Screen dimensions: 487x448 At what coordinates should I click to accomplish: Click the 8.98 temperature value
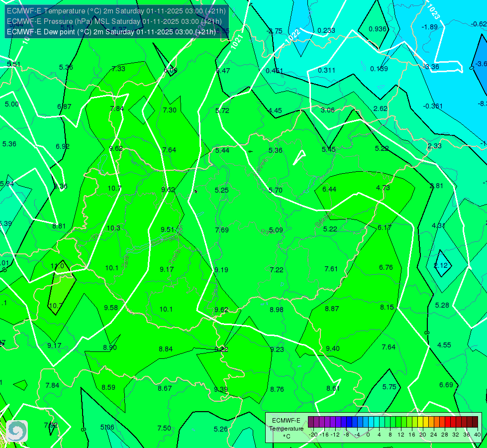(x=277, y=310)
